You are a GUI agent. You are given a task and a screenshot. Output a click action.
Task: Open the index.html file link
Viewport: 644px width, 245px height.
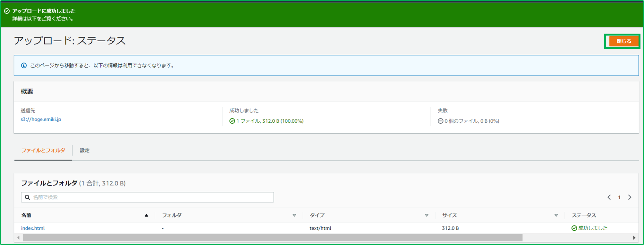click(33, 228)
